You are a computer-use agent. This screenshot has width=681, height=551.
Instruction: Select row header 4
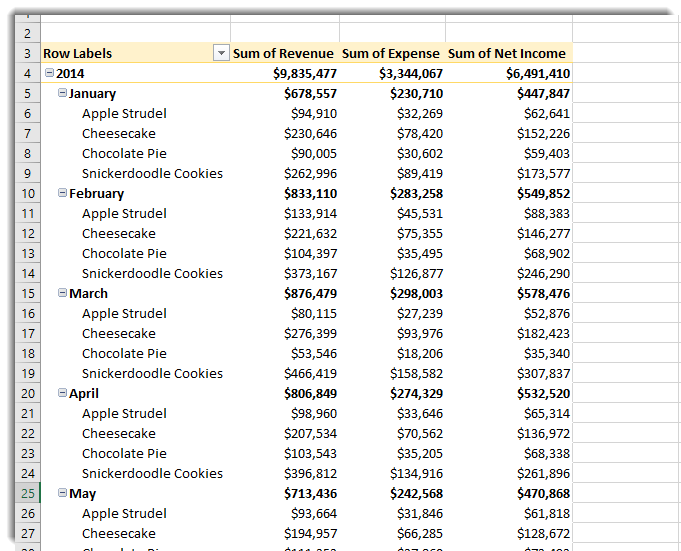[27, 73]
